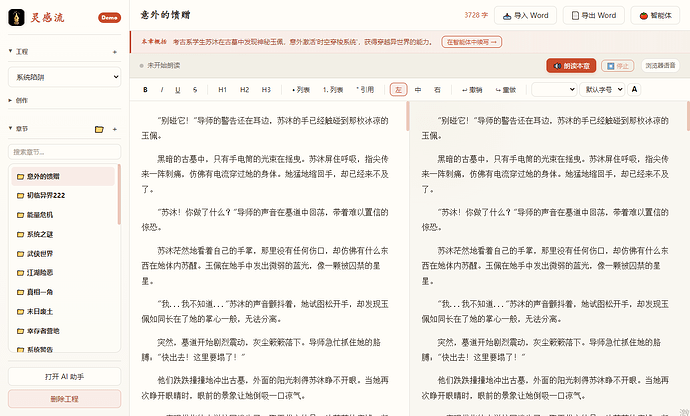690x416 pixels.
Task: Click the 删除工程 button
Action: [x=64, y=399]
